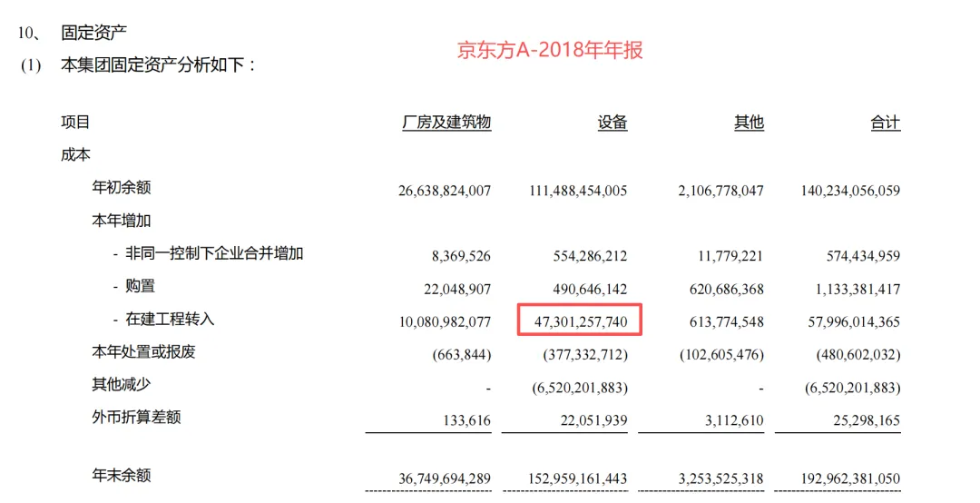980x503 pixels.
Task: Click total value 57,996,014,365
Action: [855, 321]
